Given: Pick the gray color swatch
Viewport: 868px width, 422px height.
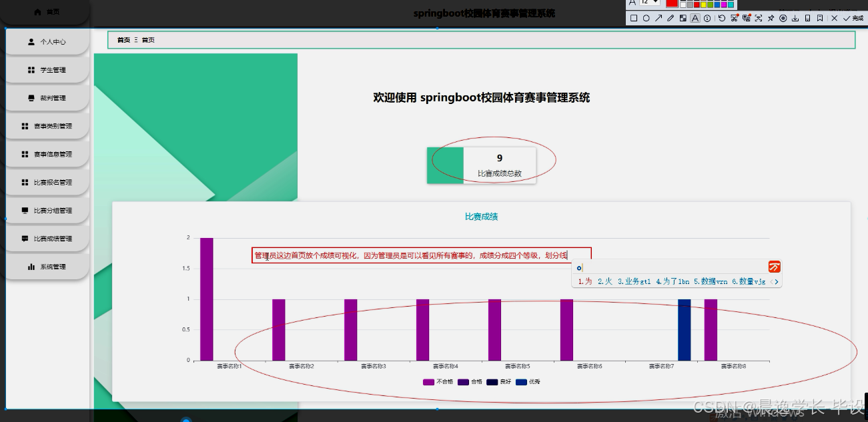Looking at the screenshot, I should [690, 5].
